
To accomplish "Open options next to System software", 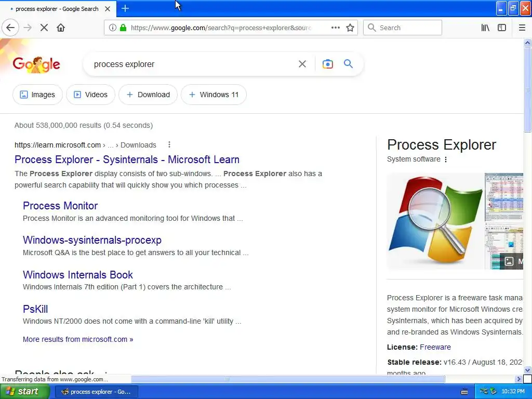I will (x=445, y=159).
